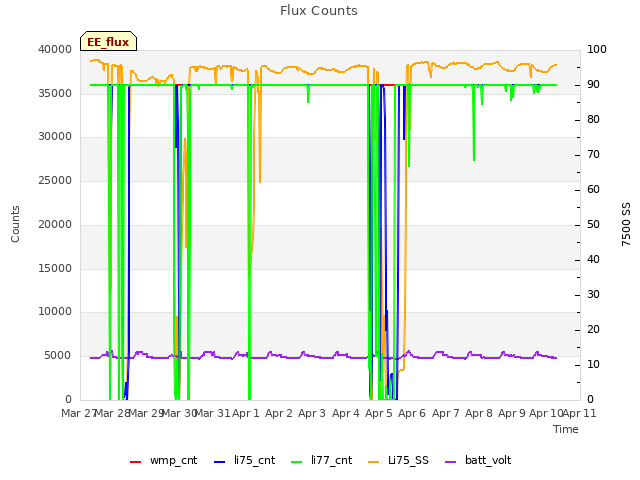Click the green li77_cnt legend swatch
The height and width of the screenshot is (480, 640).
pos(296,462)
